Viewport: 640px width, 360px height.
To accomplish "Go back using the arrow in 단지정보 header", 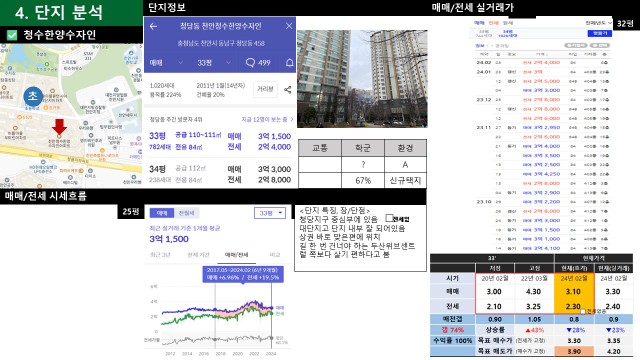I will click(153, 27).
